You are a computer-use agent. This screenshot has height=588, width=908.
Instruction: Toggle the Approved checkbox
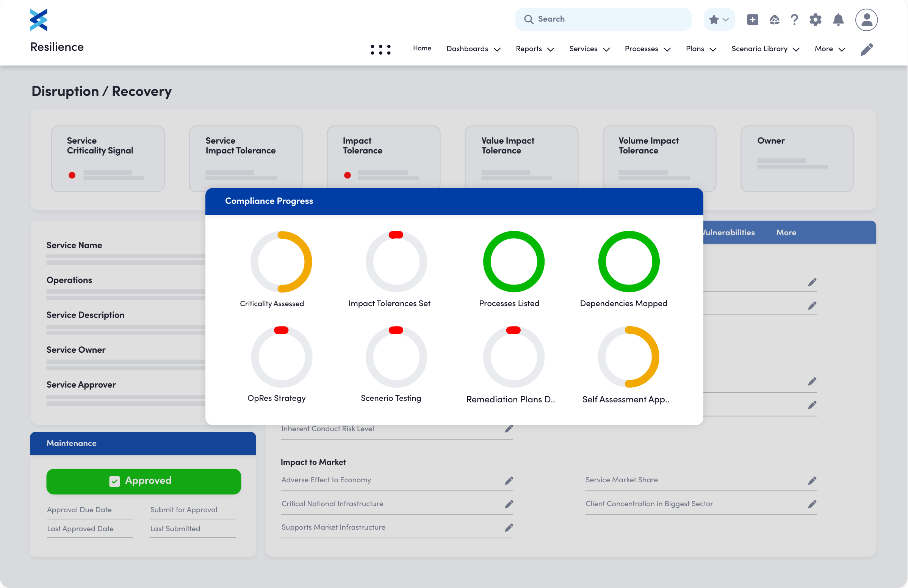[x=114, y=481]
